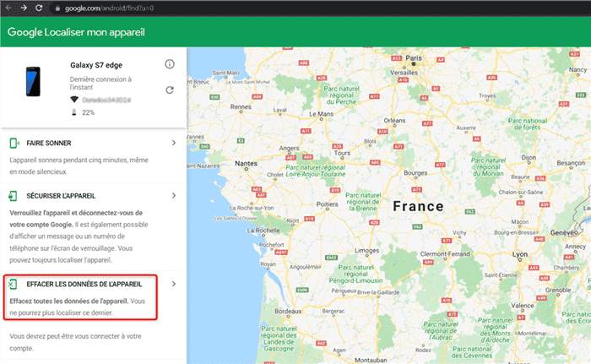Image resolution: width=591 pixels, height=364 pixels.
Task: Click Lyon on the map
Action: pos(520,254)
